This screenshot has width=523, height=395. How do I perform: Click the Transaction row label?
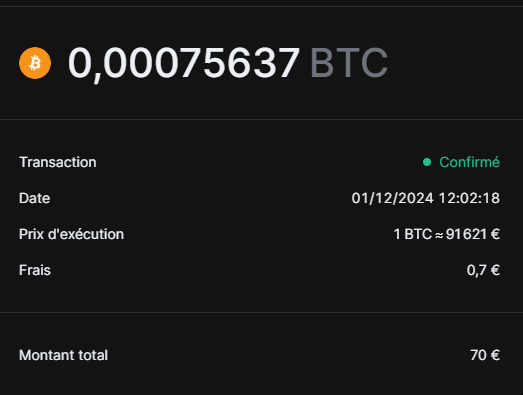pyautogui.click(x=58, y=162)
